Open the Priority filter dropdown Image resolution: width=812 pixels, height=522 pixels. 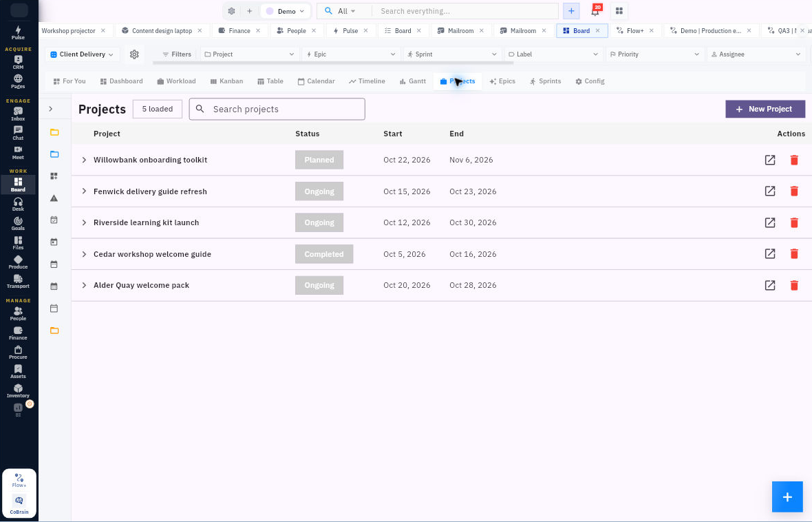[654, 54]
